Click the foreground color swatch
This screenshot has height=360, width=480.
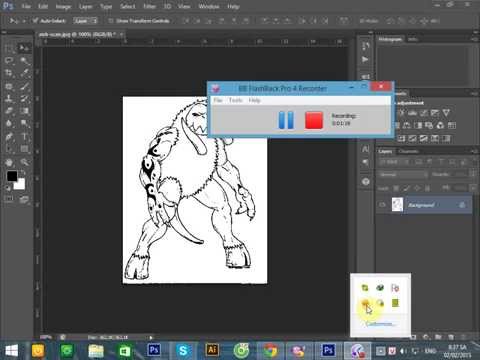click(x=12, y=176)
